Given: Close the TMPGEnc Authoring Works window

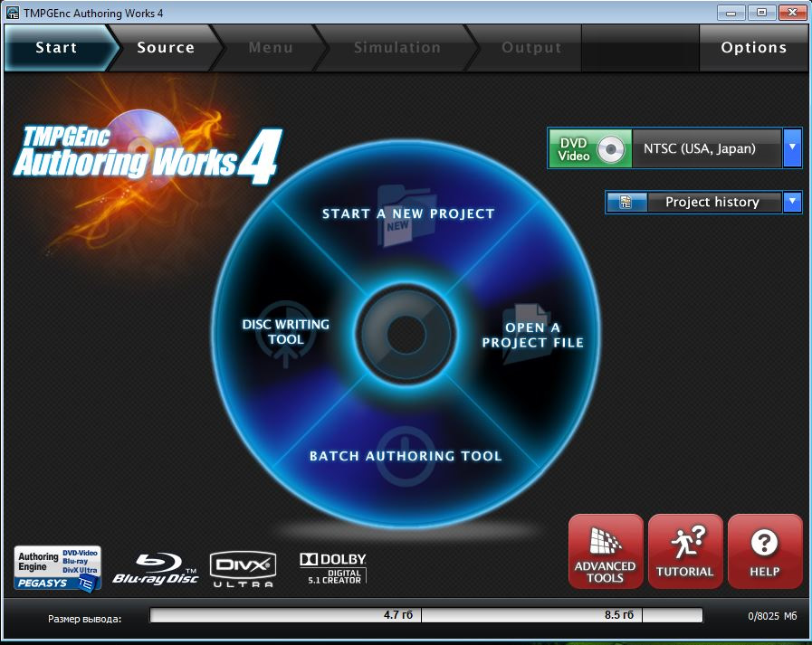Looking at the screenshot, I should pyautogui.click(x=792, y=13).
